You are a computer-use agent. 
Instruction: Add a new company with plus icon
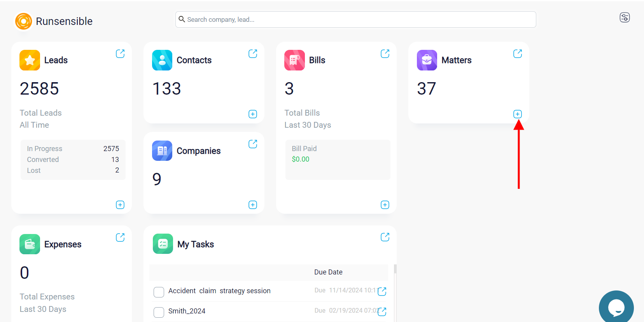click(x=253, y=205)
